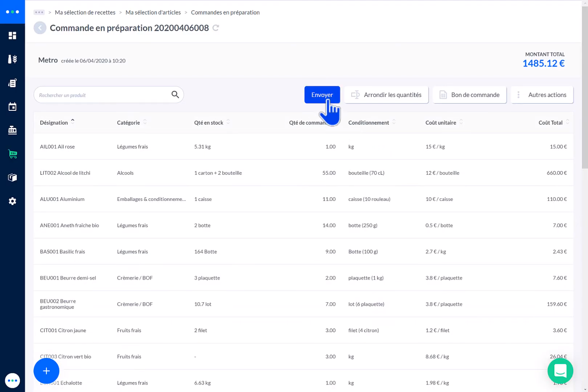Sort table by Catégorie column
Image resolution: width=588 pixels, height=392 pixels.
point(128,123)
